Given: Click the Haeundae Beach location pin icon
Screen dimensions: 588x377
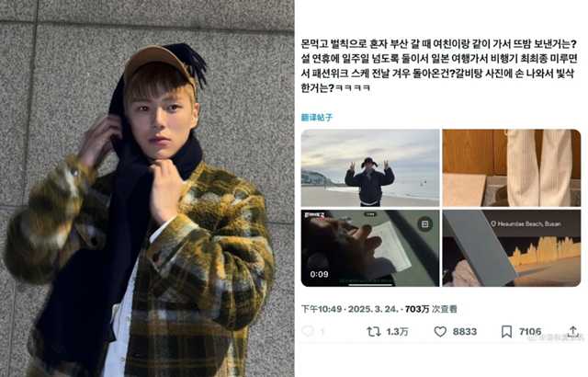Looking at the screenshot, I should coord(493,224).
